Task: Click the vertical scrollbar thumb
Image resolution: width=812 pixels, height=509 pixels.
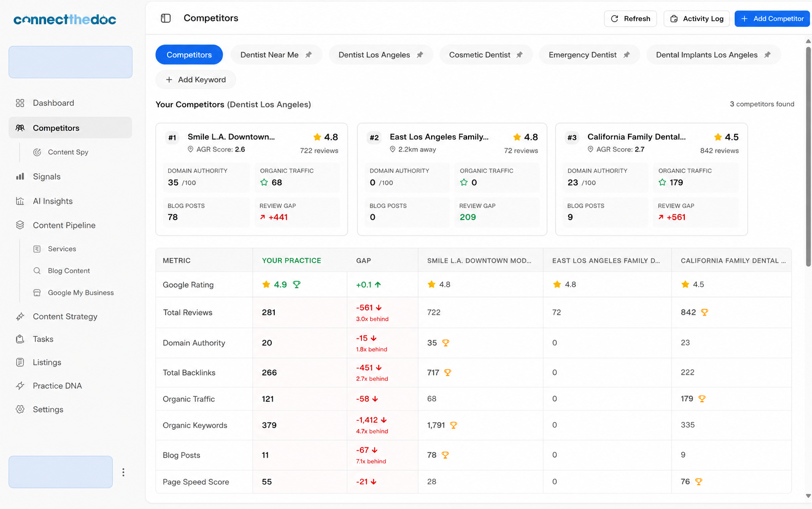Action: click(x=808, y=156)
